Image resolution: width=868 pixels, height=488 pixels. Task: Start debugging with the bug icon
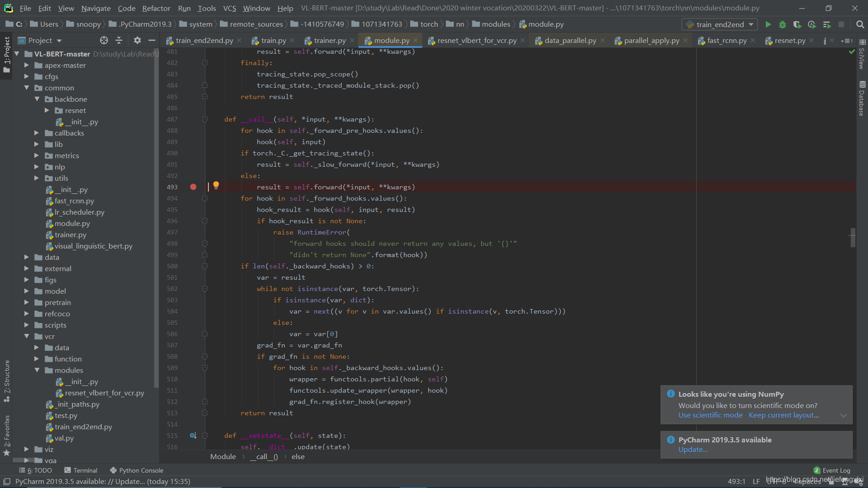(783, 24)
